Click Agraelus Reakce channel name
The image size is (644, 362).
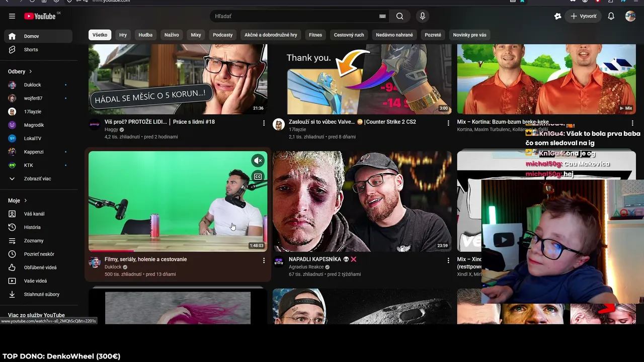point(306,267)
